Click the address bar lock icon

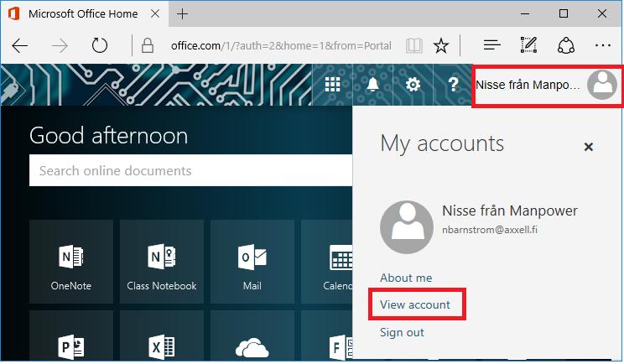coord(148,46)
